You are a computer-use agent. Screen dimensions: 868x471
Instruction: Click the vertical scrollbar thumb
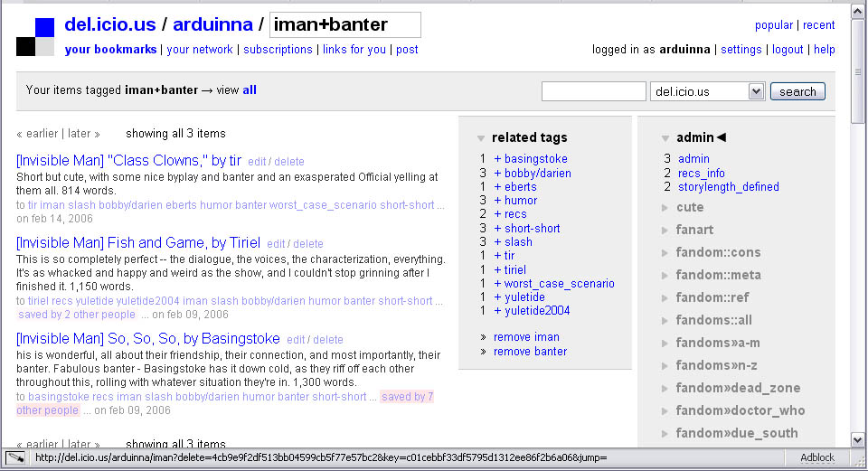(x=857, y=71)
